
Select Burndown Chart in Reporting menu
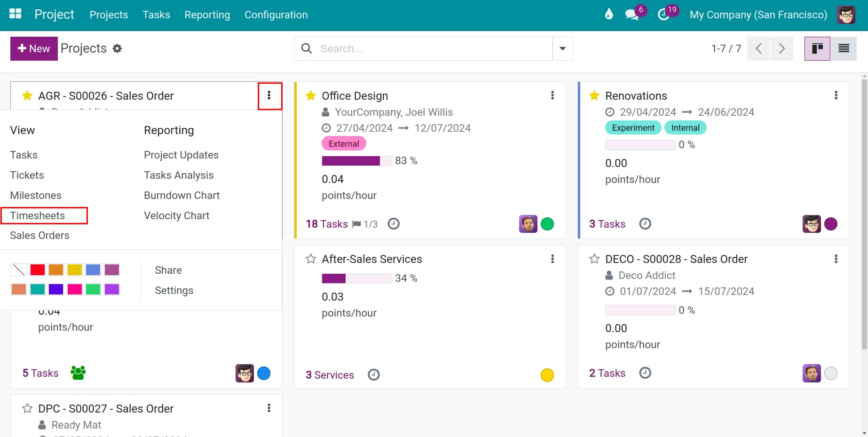click(x=182, y=195)
